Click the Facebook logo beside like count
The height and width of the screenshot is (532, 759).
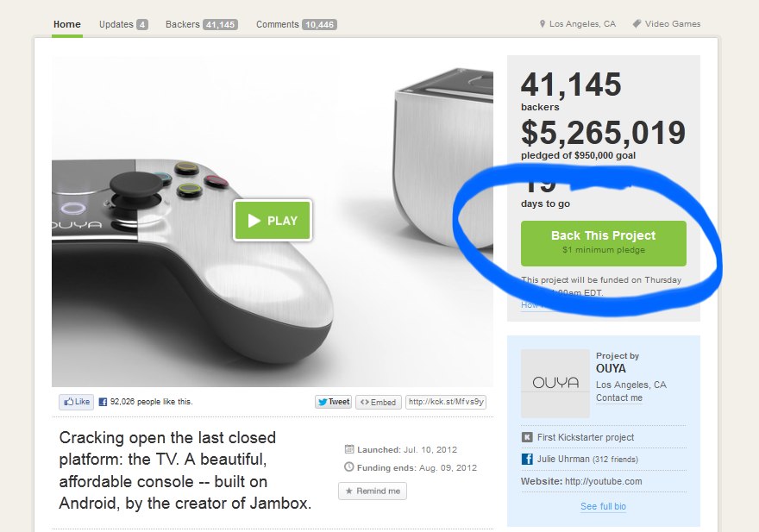(103, 402)
